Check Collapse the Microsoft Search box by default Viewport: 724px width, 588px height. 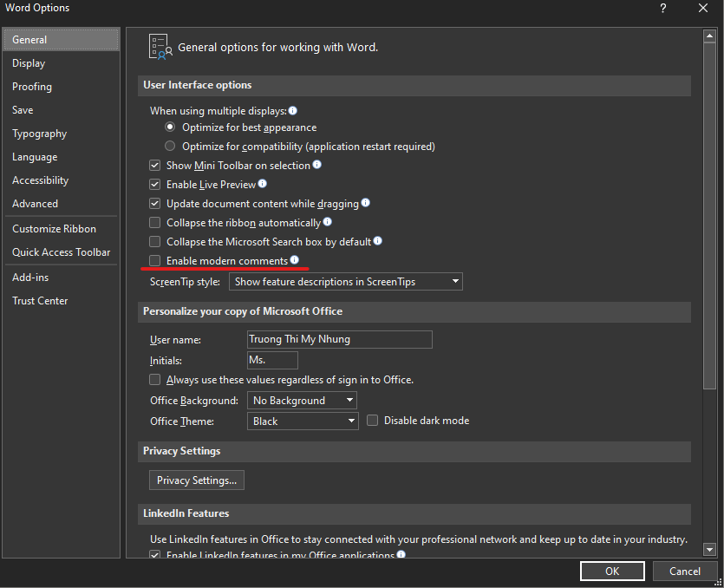(154, 242)
